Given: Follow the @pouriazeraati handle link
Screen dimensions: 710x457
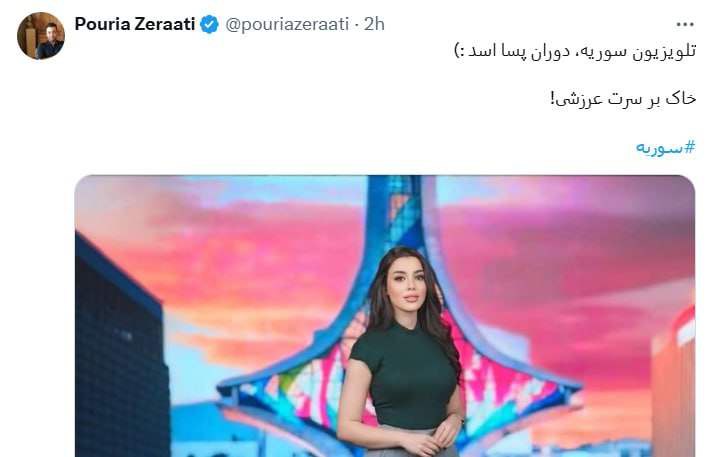Looking at the screenshot, I should pyautogui.click(x=287, y=24).
